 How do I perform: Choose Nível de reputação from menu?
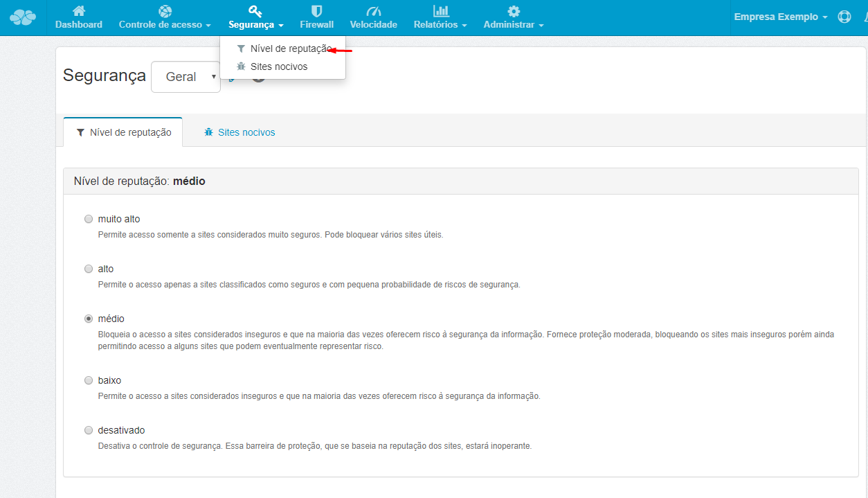pyautogui.click(x=282, y=49)
